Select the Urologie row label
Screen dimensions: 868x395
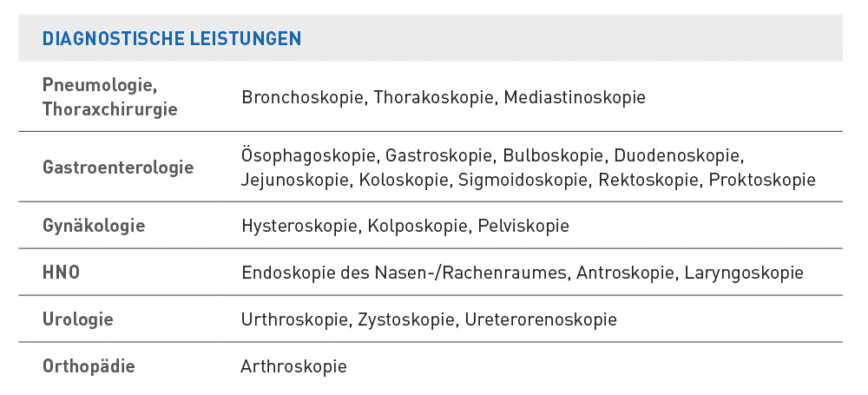pos(78,319)
